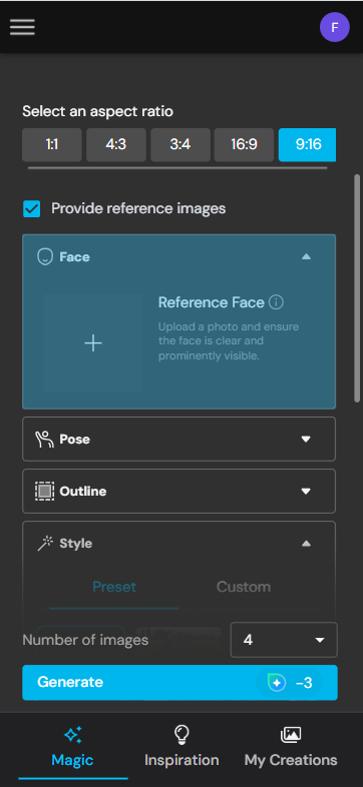Click the Outline square icon
Image resolution: width=363 pixels, height=787 pixels.
click(x=45, y=491)
